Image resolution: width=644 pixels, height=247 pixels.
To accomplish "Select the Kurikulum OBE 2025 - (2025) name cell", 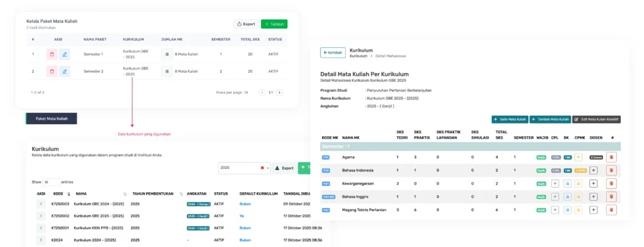I will 99,215.
